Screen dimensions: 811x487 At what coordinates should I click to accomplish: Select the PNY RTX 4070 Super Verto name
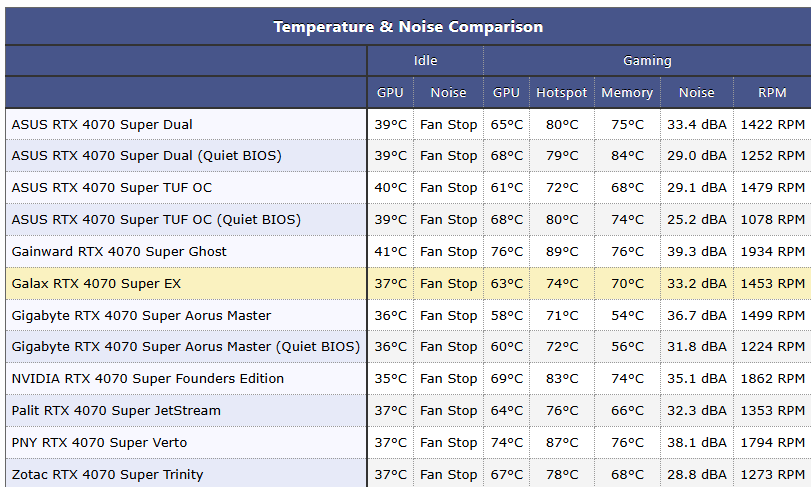point(99,443)
